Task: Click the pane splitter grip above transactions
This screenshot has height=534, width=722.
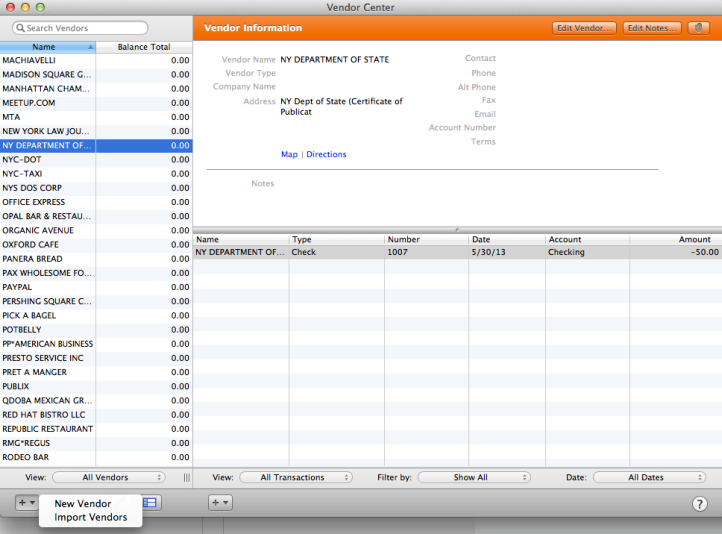Action: [457, 229]
